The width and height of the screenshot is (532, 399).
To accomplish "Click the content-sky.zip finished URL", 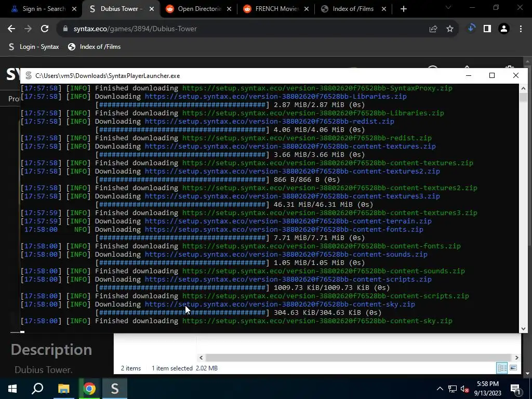I will (x=317, y=321).
